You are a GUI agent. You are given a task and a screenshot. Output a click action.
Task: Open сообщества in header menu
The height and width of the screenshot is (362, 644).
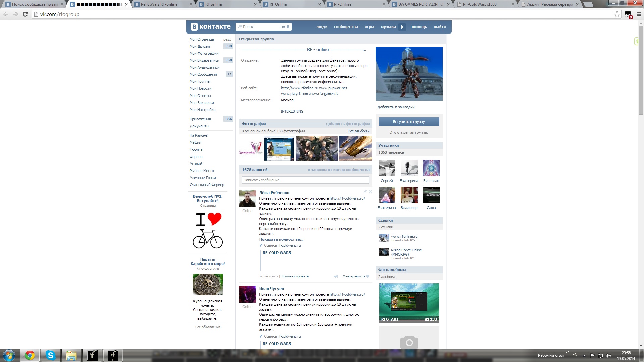[346, 27]
